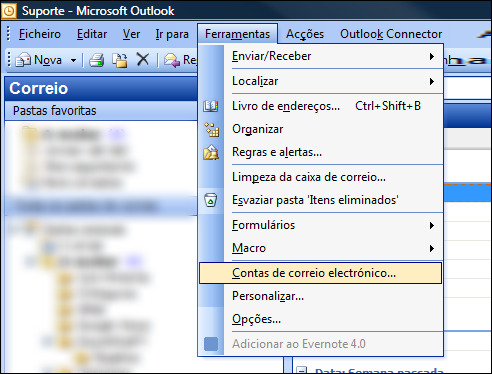Screen dimensions: 492x374
Task: Expand the Localizar submenu arrow
Action: pyautogui.click(x=432, y=81)
